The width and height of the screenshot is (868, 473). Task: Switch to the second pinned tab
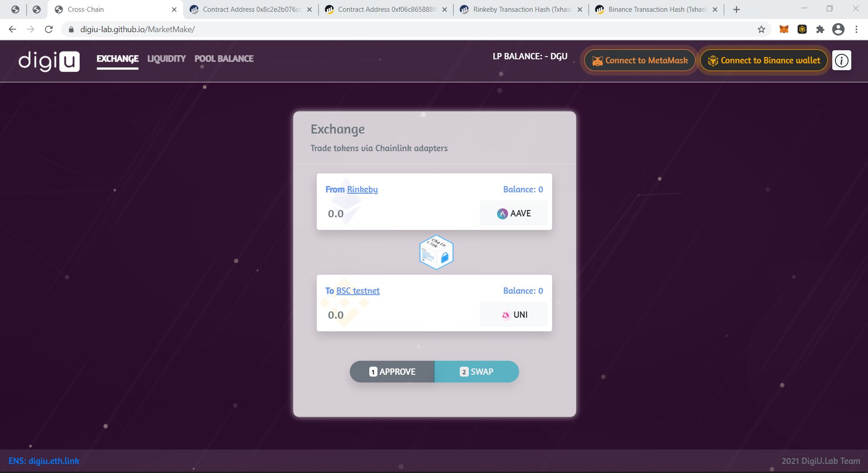click(x=37, y=10)
